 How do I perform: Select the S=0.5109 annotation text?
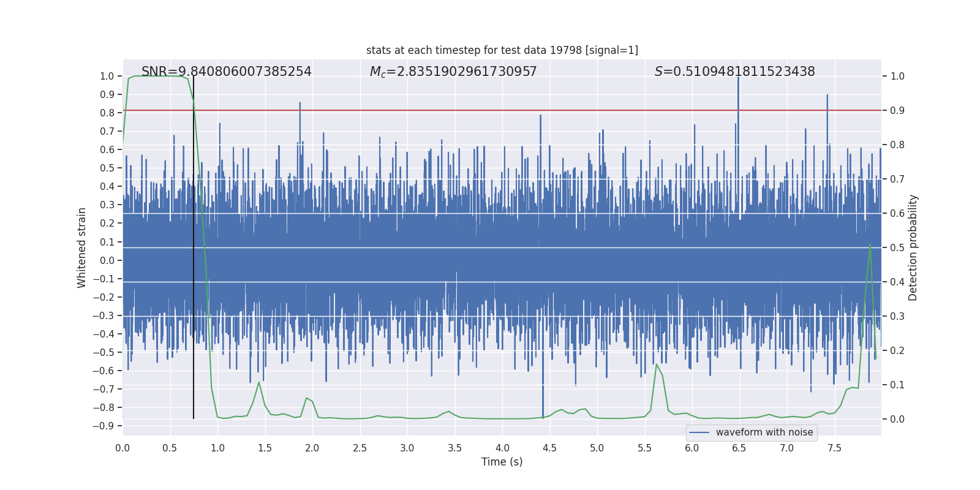(x=734, y=72)
